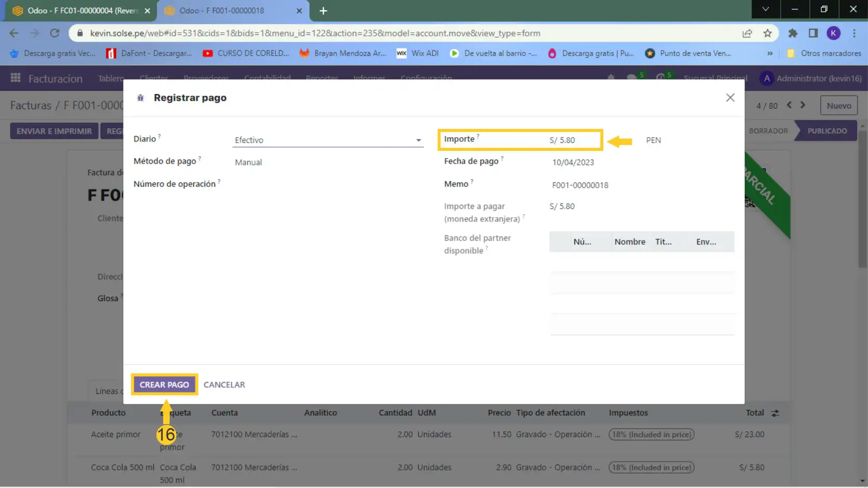The height and width of the screenshot is (488, 868).
Task: Bookmark this page with the star icon
Action: [767, 33]
